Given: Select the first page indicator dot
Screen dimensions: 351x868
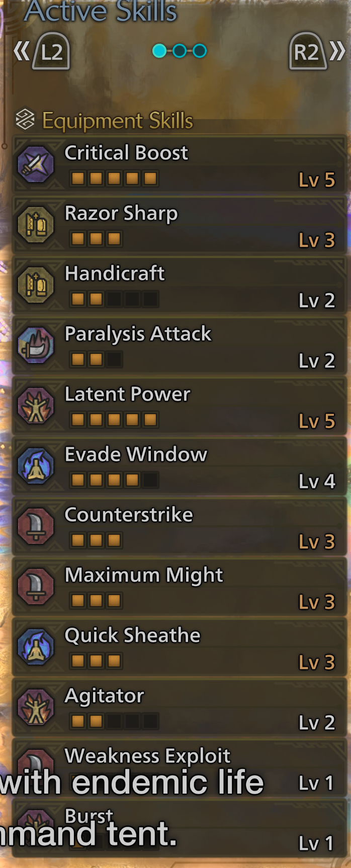Looking at the screenshot, I should (159, 51).
